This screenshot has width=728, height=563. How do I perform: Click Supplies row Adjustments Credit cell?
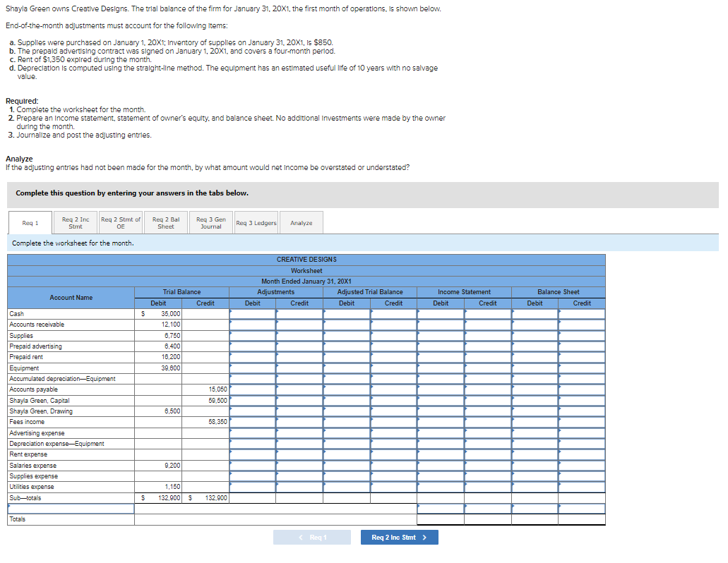(299, 335)
